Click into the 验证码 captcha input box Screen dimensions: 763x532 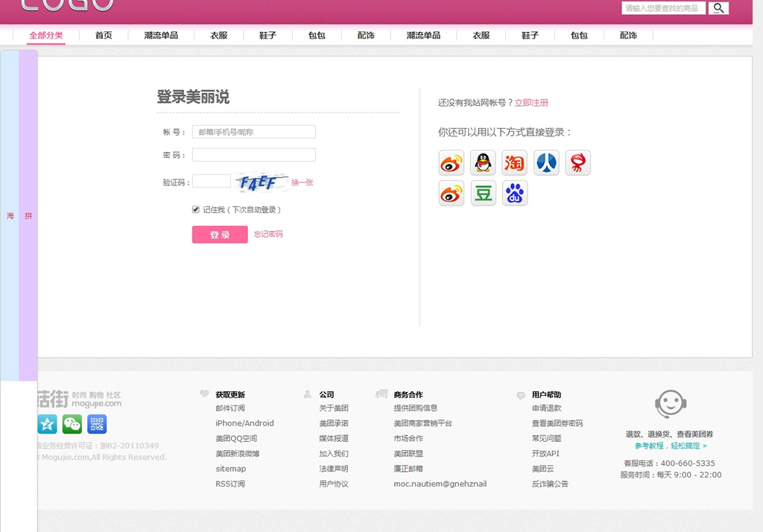pos(211,181)
